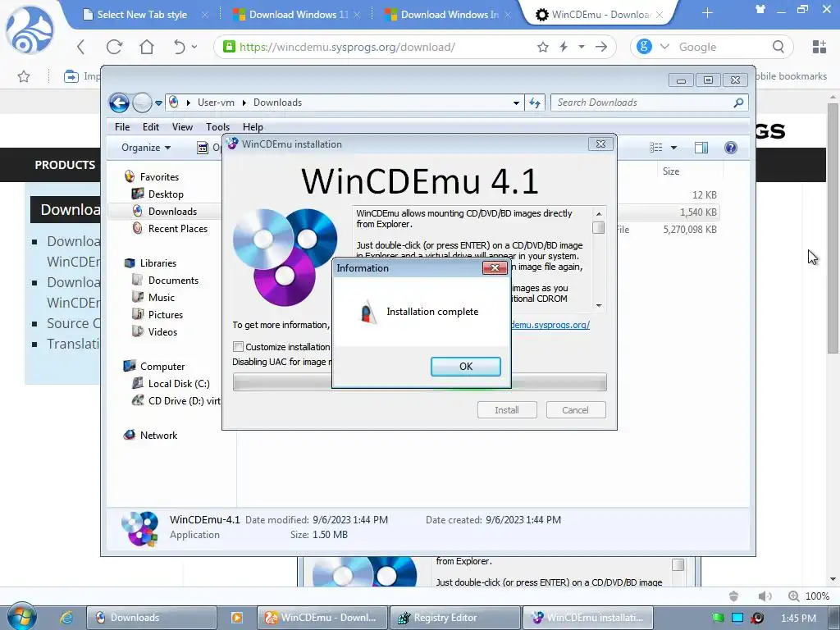Click the Explorer forward arrow button
This screenshot has width=840, height=630.
[x=142, y=103]
